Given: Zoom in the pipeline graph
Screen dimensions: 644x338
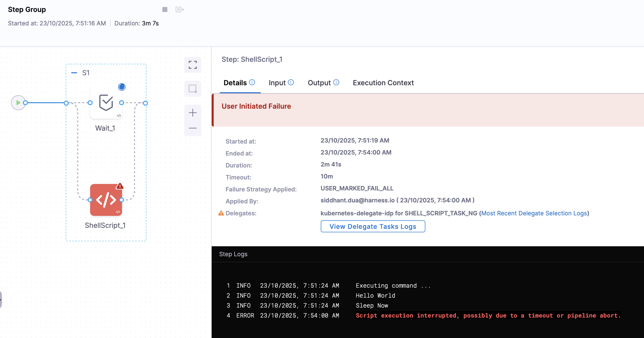Looking at the screenshot, I should coord(193,113).
